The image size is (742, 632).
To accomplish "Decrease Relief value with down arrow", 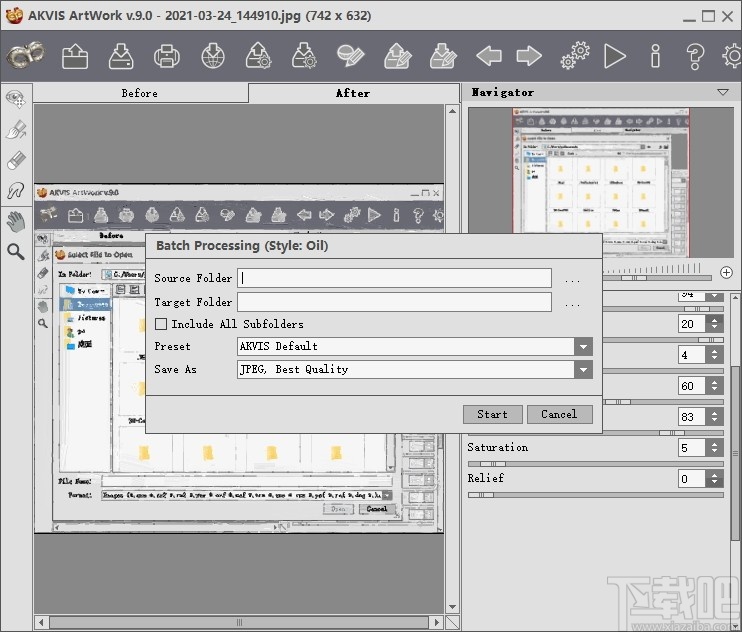I will pos(714,483).
